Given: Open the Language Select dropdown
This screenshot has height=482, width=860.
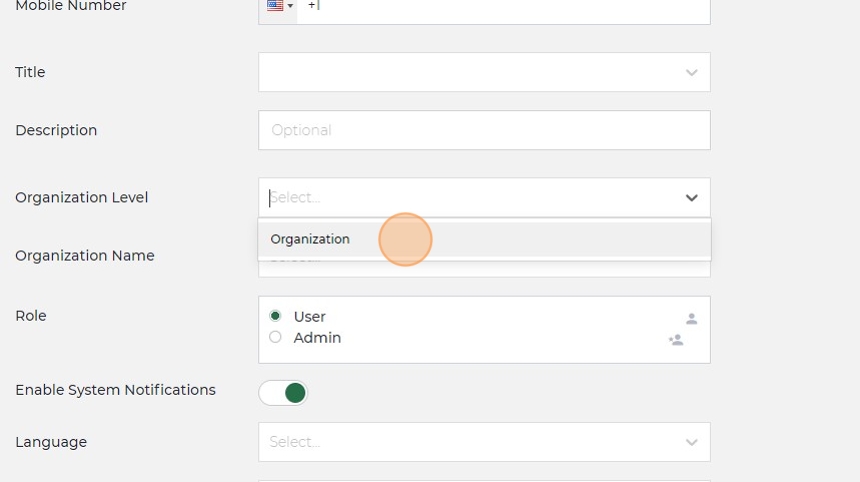Looking at the screenshot, I should coord(470,442).
